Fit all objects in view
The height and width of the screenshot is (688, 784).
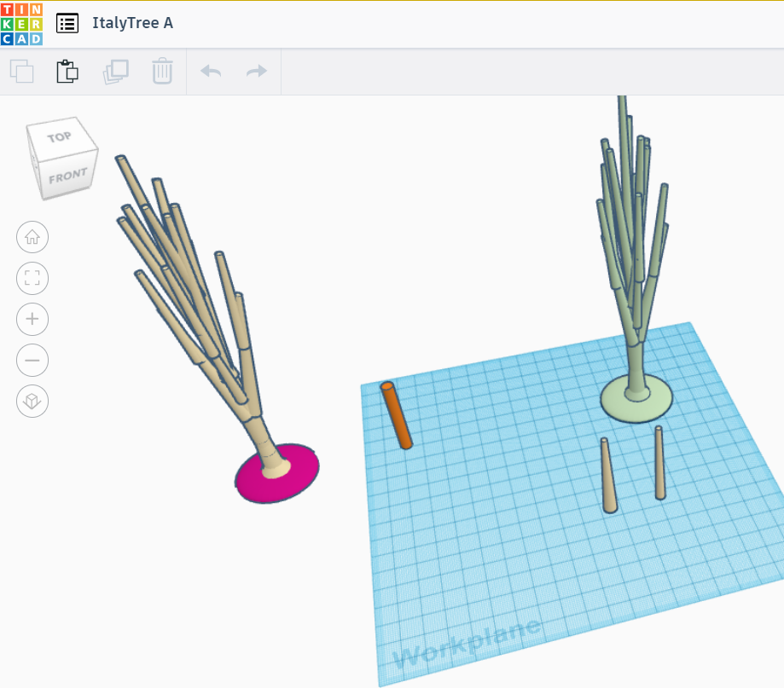coord(32,278)
